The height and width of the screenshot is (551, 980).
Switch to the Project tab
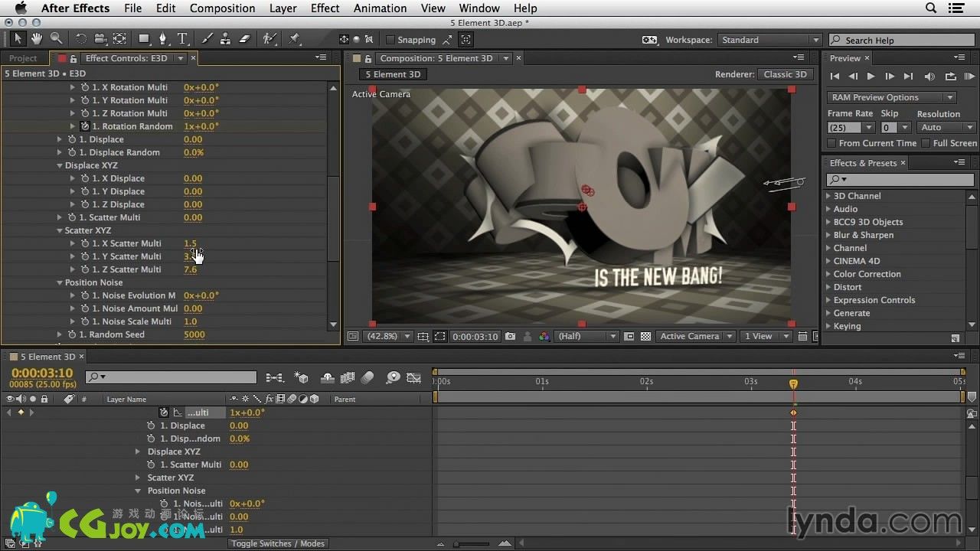coord(23,58)
